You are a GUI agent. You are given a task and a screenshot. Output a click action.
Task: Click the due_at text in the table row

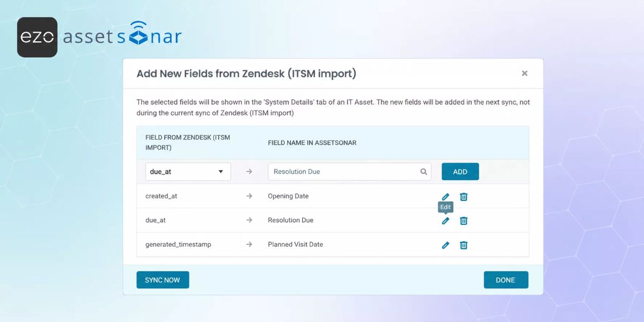click(x=155, y=220)
